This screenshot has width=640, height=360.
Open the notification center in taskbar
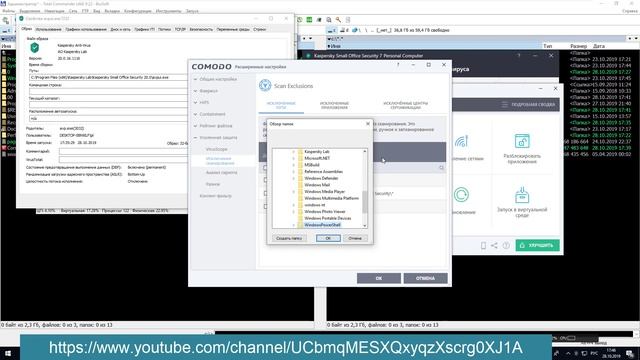(630, 353)
